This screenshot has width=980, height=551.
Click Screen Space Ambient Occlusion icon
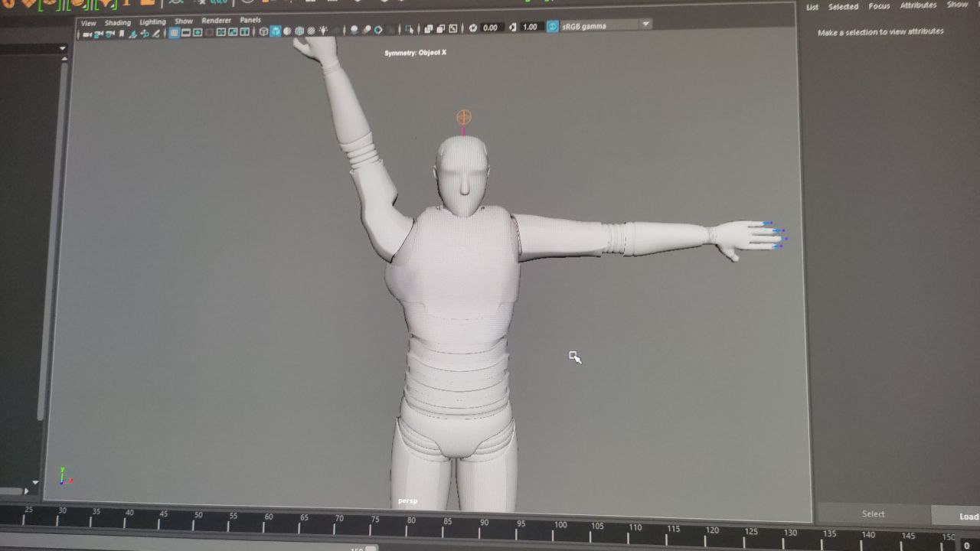[x=354, y=30]
